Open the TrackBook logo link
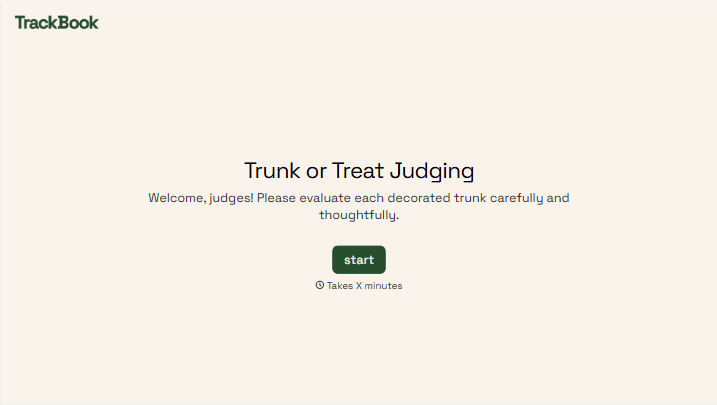This screenshot has width=717, height=405. point(57,23)
